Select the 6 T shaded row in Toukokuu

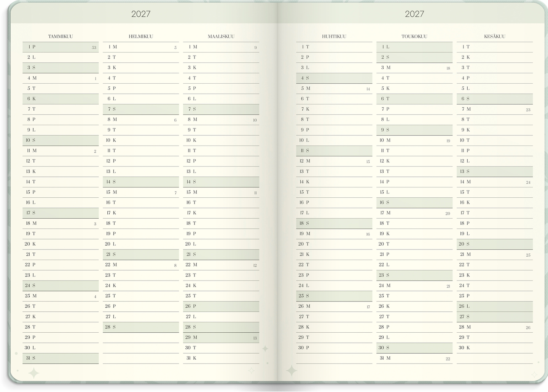(x=414, y=99)
